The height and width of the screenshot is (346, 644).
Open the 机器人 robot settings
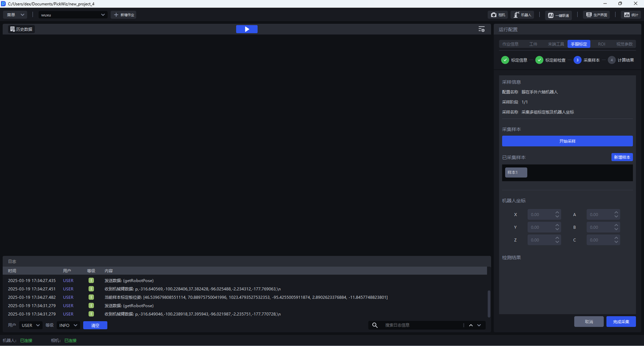click(522, 15)
